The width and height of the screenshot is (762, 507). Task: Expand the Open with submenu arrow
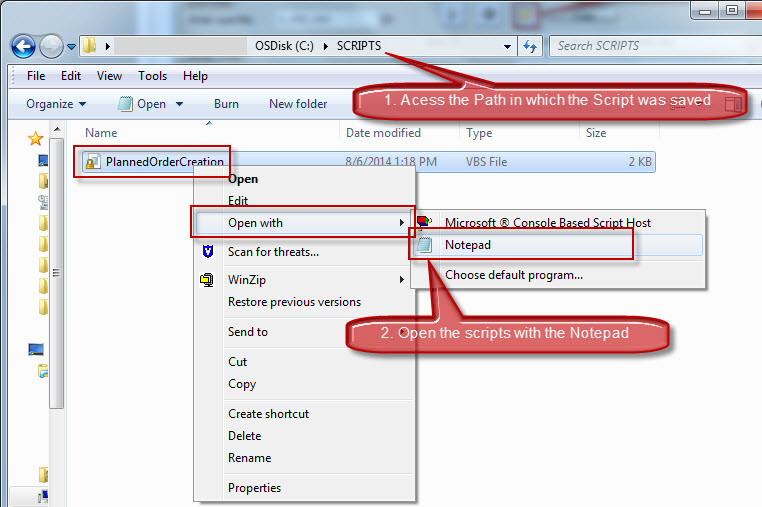tap(401, 223)
